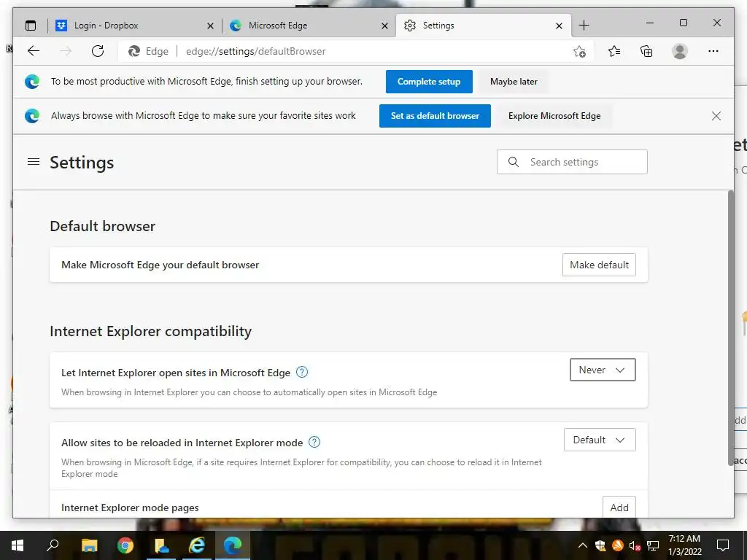Click the Make default button
Viewport: 747px width, 560px height.
pos(600,265)
